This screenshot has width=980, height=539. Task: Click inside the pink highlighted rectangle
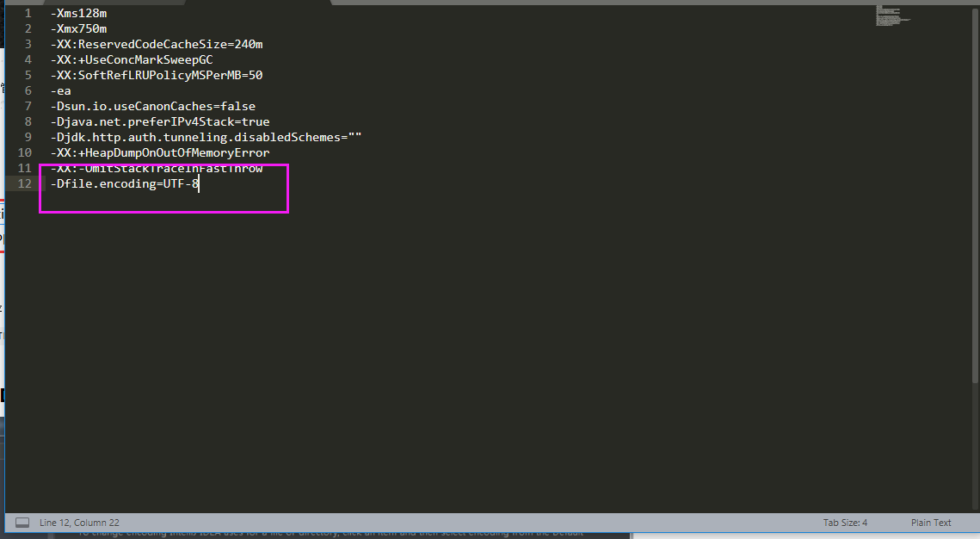click(x=163, y=188)
